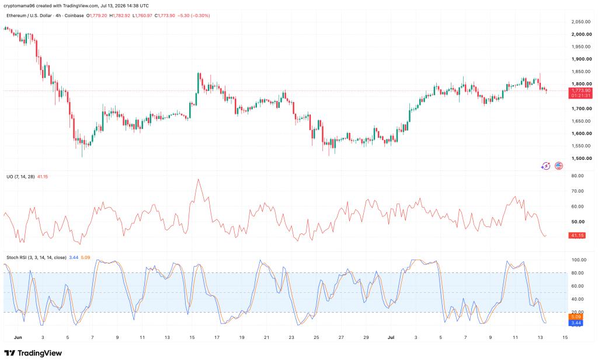Image resolution: width=598 pixels, height=364 pixels.
Task: Click the 01:21:31 candle countdown timer
Action: click(580, 96)
